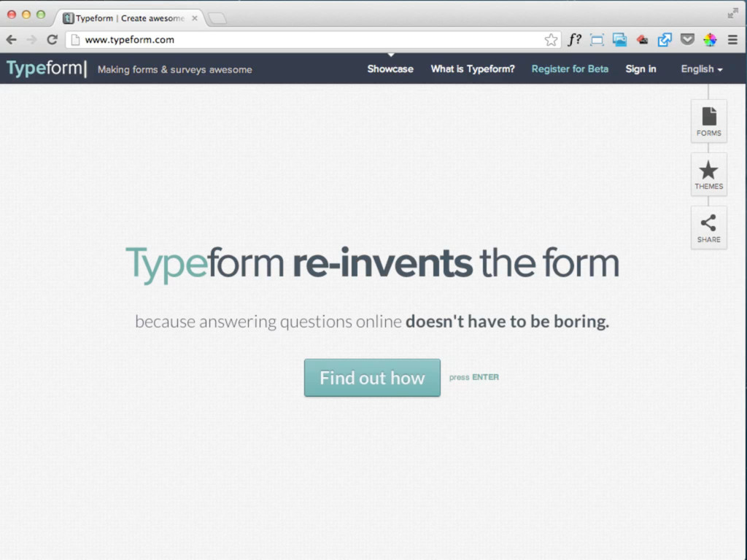
Task: Close the Typeform browser tab
Action: [x=194, y=18]
